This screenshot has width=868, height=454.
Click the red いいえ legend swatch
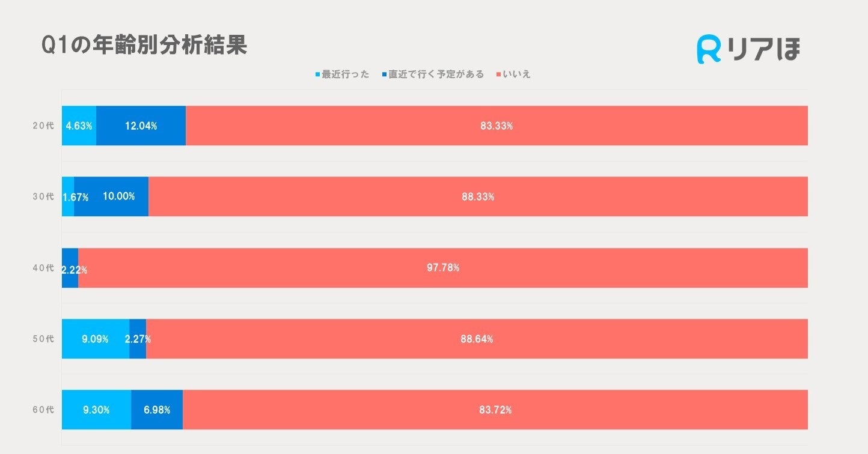498,75
